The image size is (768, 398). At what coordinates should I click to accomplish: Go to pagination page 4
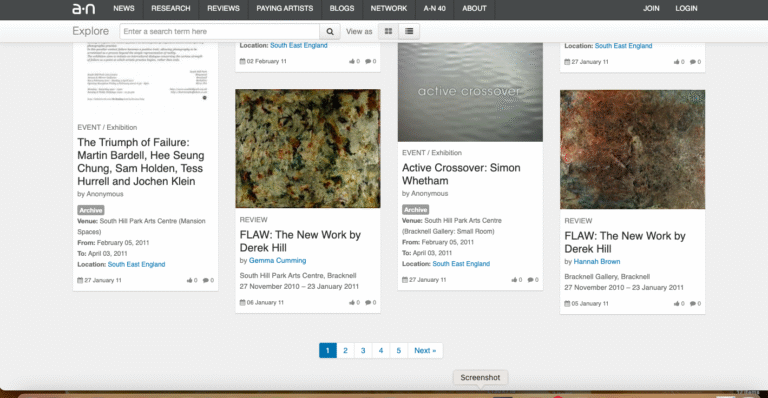(x=381, y=351)
